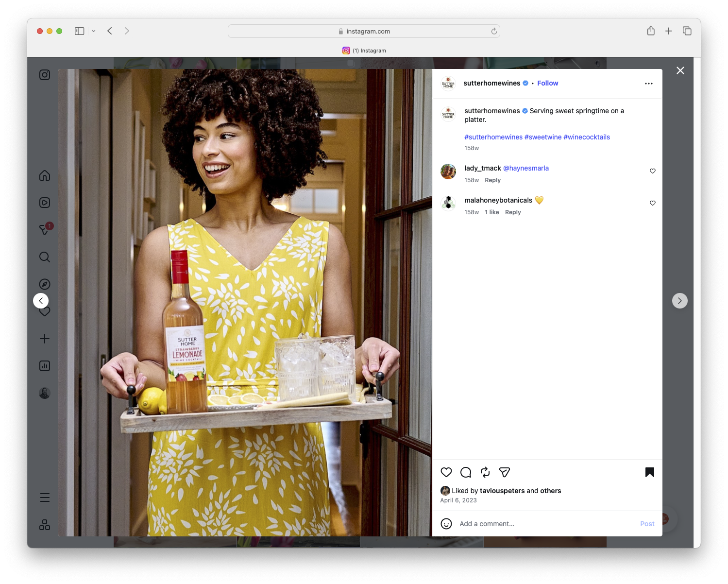Click sutterhomewines' profile picture thumbnail
728x584 pixels.
click(448, 83)
